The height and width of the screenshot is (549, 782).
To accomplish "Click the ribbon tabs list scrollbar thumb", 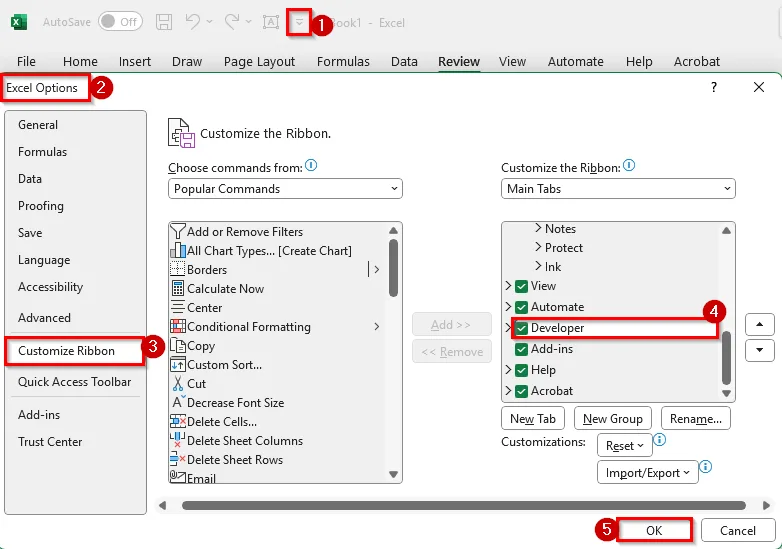I will tap(726, 357).
